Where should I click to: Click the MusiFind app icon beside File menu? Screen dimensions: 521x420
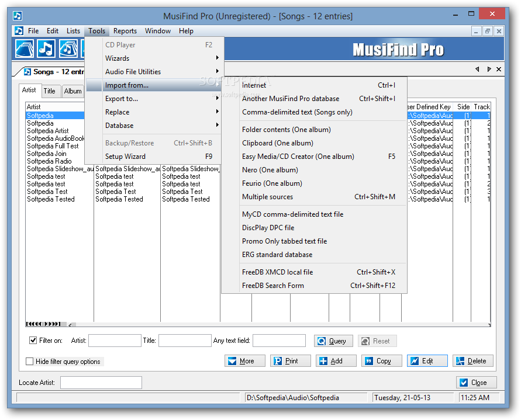19,31
